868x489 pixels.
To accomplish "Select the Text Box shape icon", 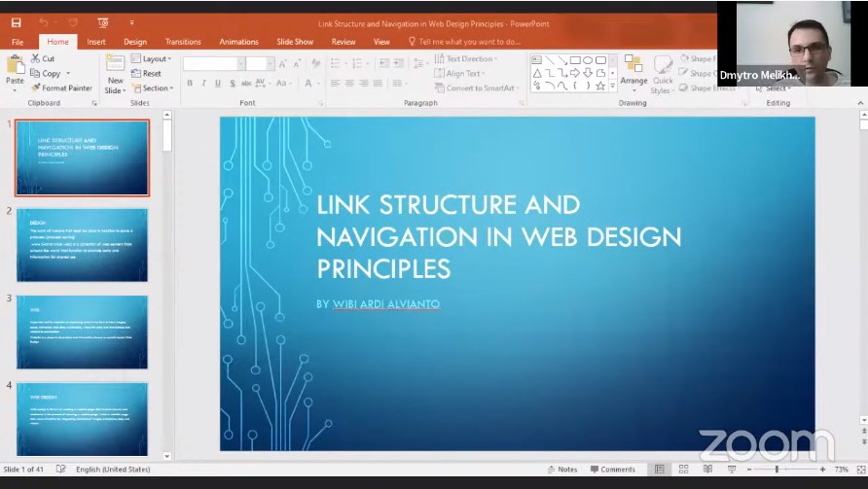I will (x=536, y=59).
